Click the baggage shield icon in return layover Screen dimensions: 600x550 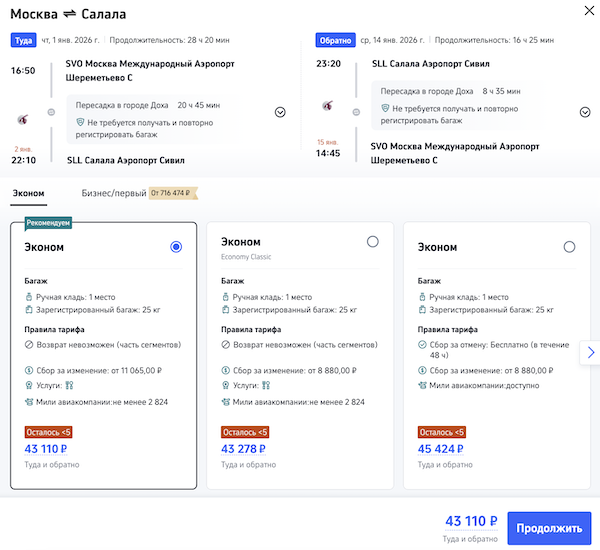[385, 108]
